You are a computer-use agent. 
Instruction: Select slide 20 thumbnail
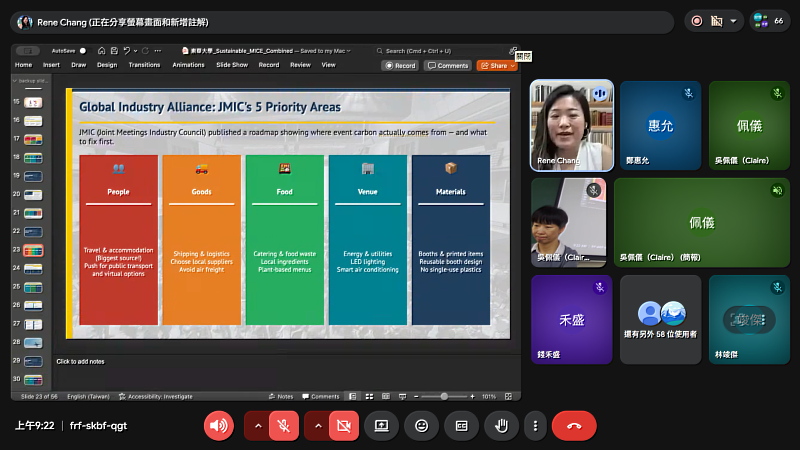[x=33, y=195]
